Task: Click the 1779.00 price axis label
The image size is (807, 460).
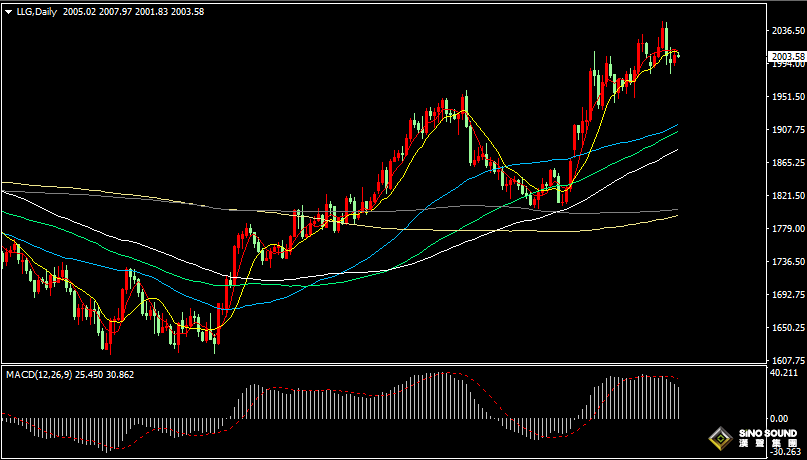Action: pyautogui.click(x=787, y=229)
